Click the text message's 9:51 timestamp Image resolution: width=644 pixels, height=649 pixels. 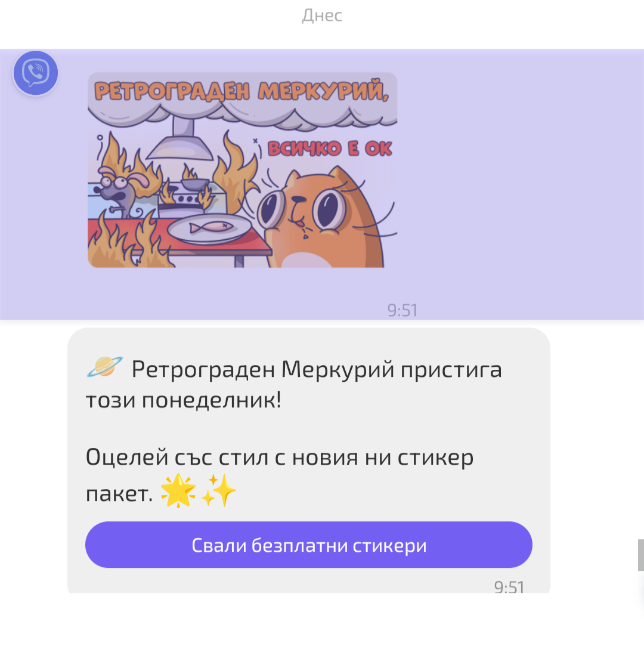[509, 587]
